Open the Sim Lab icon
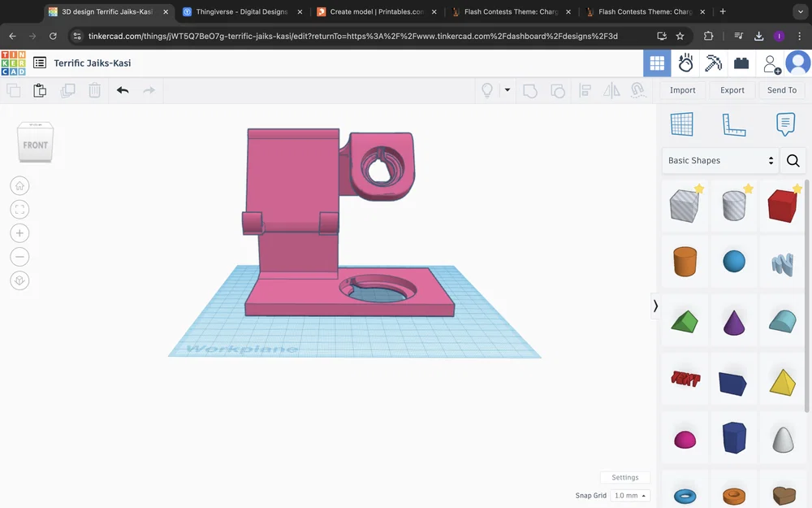Viewport: 812px width, 508px height. [685, 63]
